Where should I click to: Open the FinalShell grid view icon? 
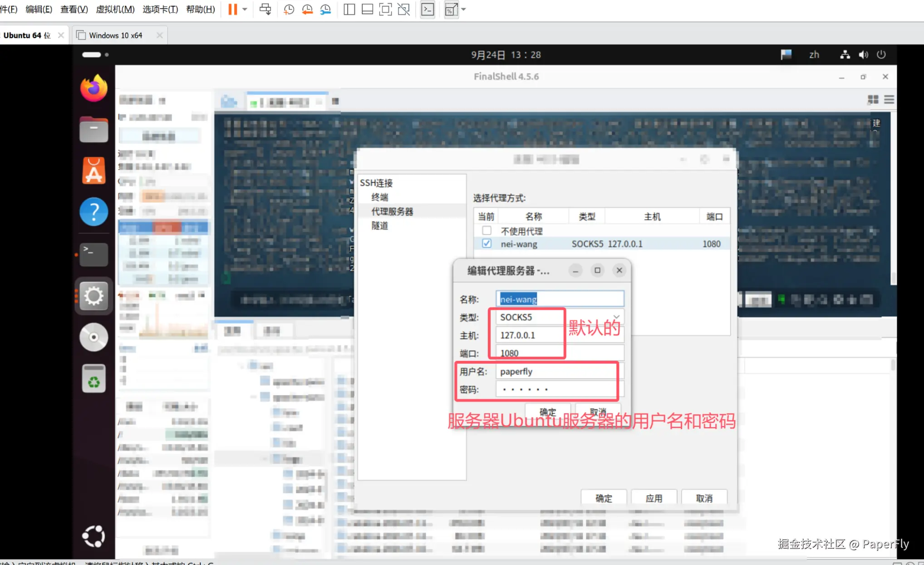tap(873, 99)
